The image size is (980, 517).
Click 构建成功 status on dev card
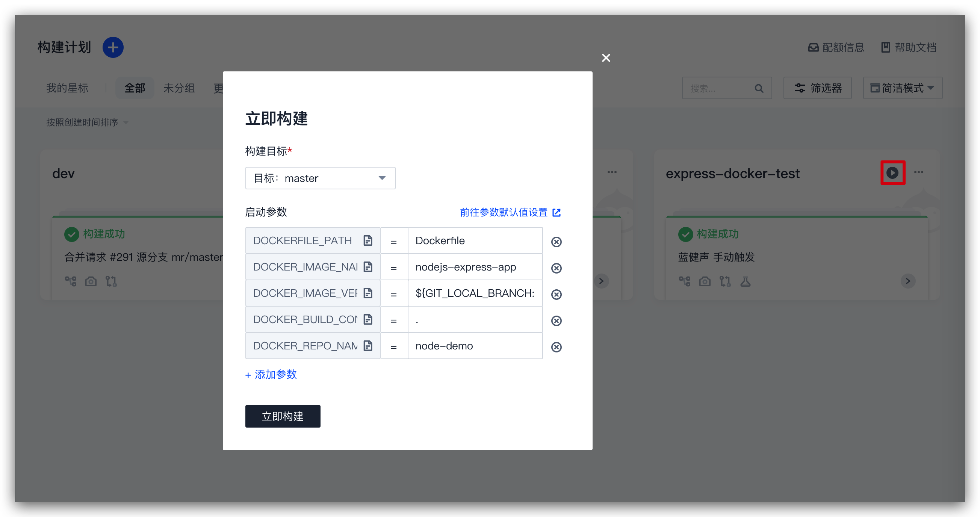[94, 234]
